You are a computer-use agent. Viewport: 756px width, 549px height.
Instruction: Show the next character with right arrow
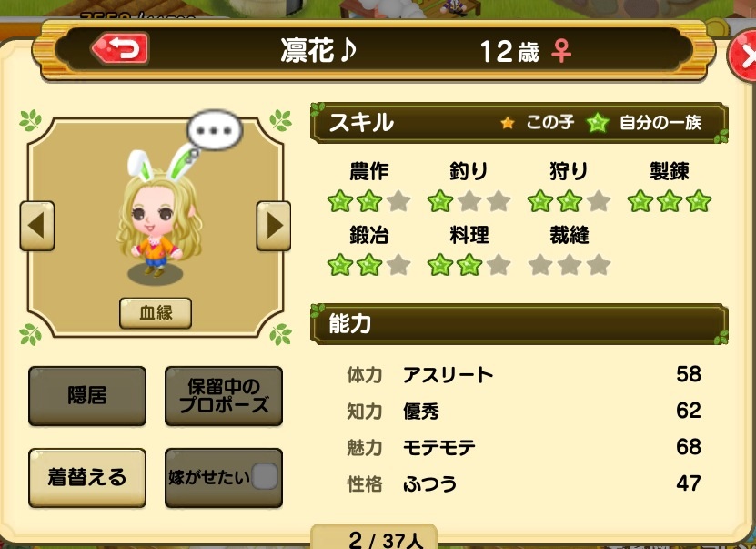[273, 226]
